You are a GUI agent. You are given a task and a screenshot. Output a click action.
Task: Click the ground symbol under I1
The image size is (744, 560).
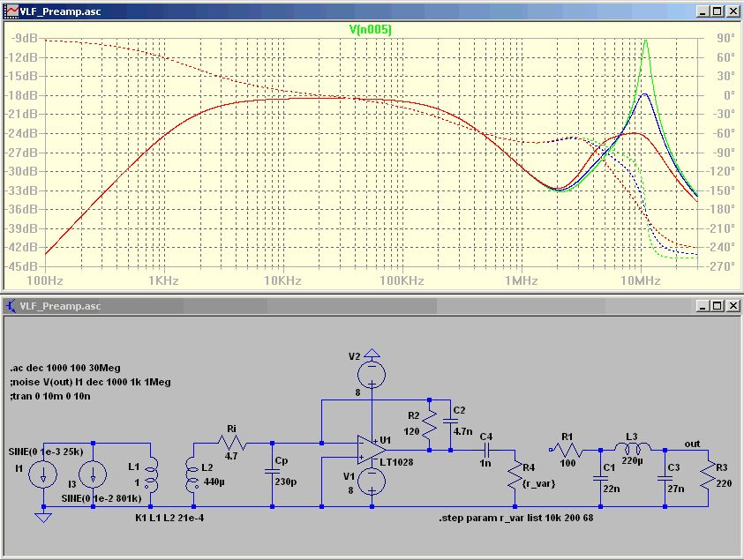click(x=43, y=518)
